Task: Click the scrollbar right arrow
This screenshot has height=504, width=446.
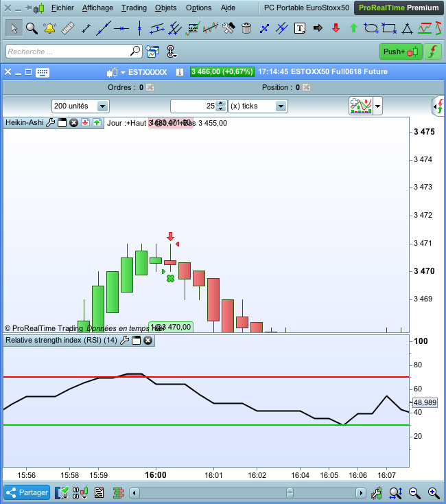Action: [x=361, y=493]
